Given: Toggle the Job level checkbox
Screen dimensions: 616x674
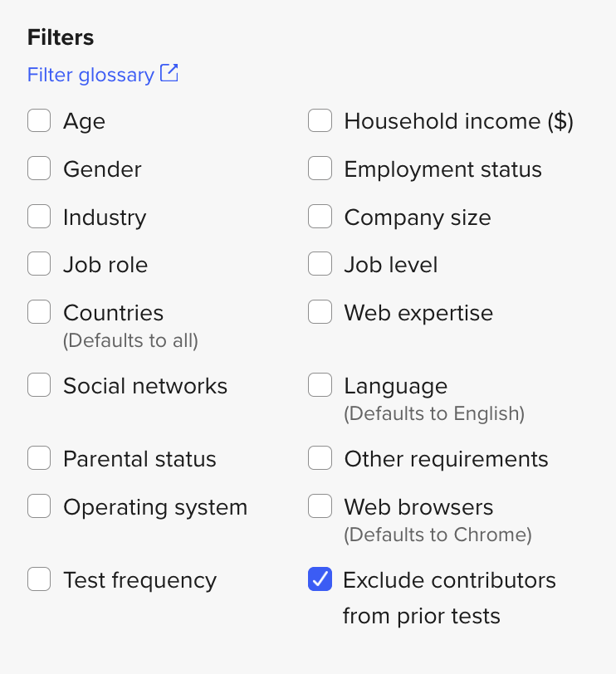Looking at the screenshot, I should (x=320, y=265).
